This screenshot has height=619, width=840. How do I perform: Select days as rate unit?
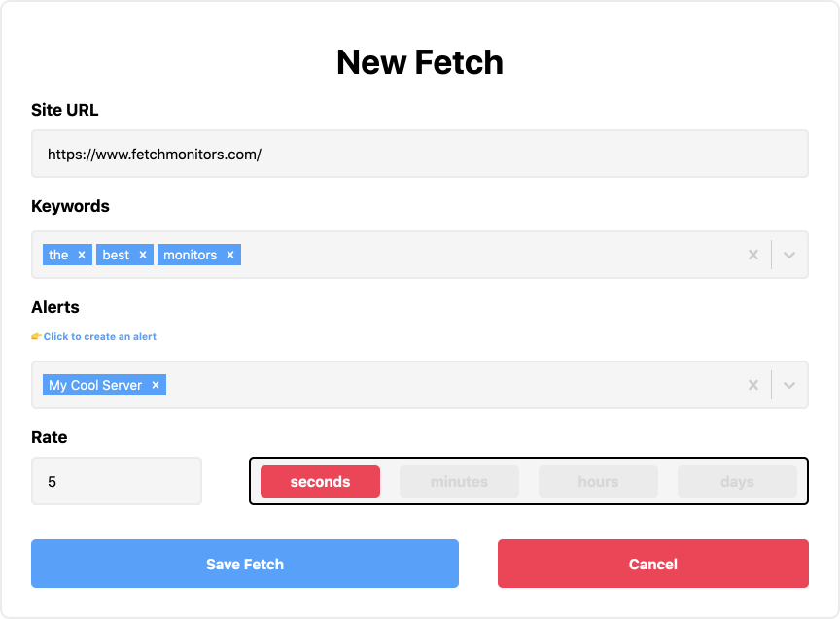click(737, 481)
